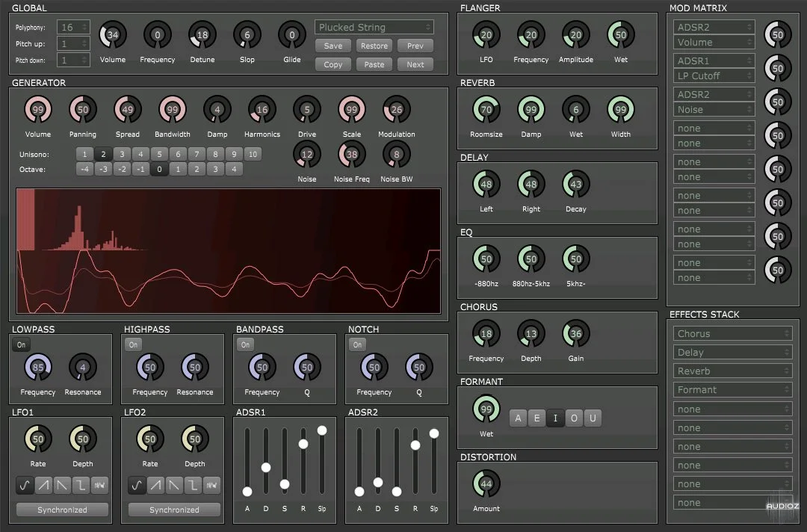Click the Generator Harmonics knob
The width and height of the screenshot is (807, 532).
[x=262, y=110]
